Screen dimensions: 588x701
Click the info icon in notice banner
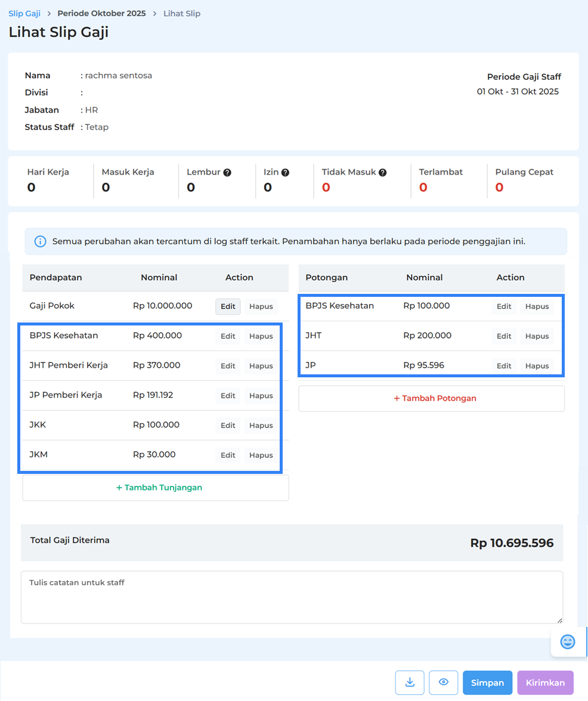tap(40, 241)
